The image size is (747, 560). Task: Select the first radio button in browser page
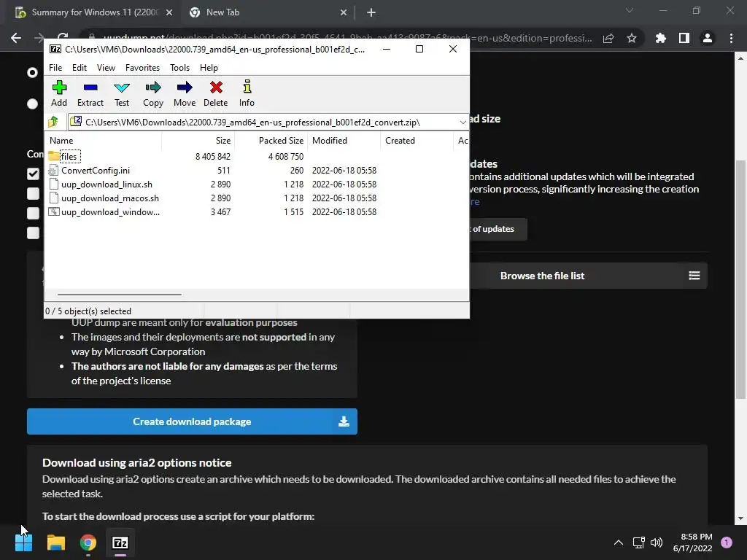point(32,72)
